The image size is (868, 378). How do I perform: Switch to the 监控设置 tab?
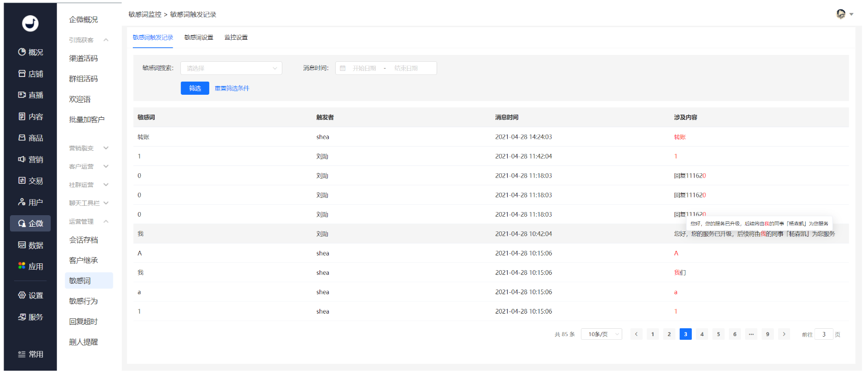236,38
